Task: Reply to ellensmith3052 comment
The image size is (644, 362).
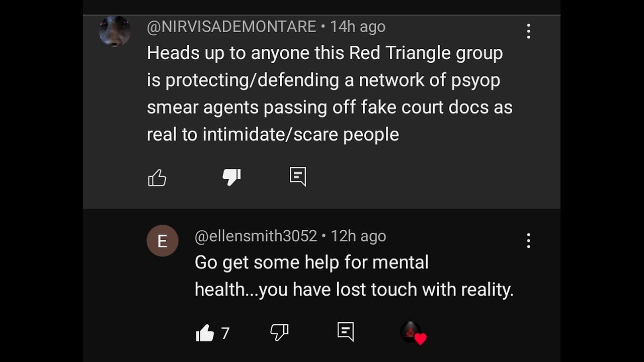Action: [x=346, y=331]
